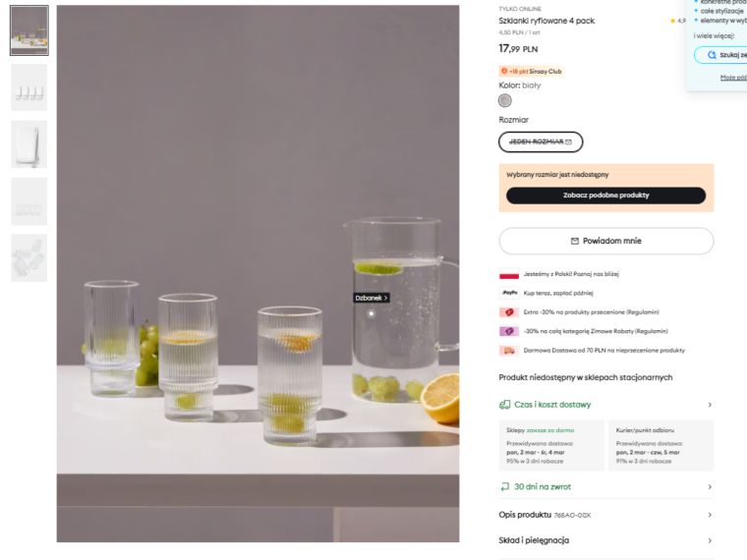Expand the Czas i koszt dostawy section

605,405
